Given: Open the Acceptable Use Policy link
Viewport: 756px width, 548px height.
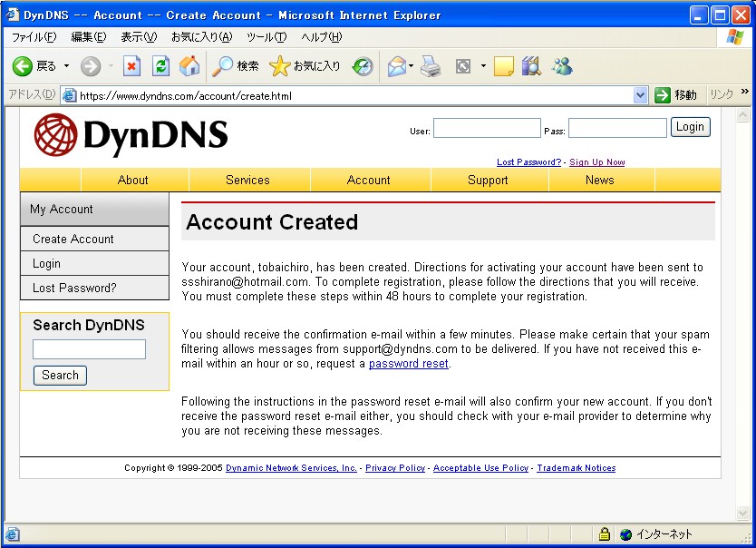Looking at the screenshot, I should click(480, 468).
